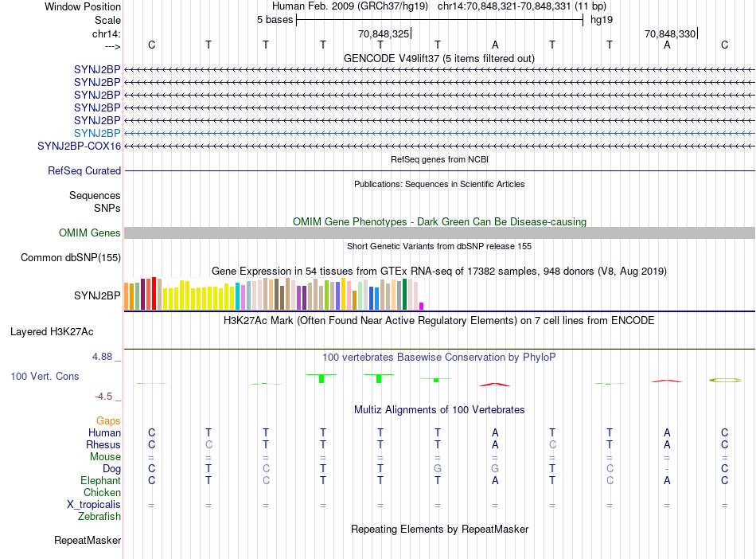This screenshot has width=756, height=559.
Task: Click the Scale label on the left
Action: click(x=107, y=20)
